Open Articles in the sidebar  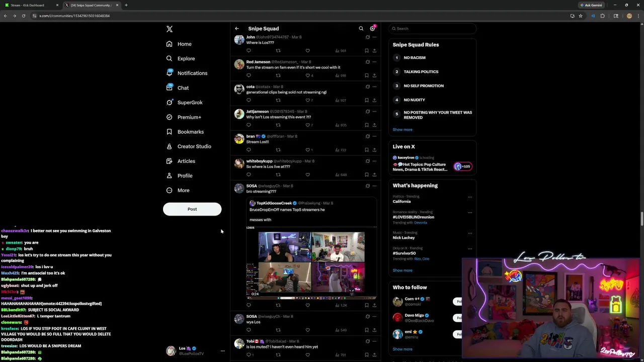[x=181, y=161]
